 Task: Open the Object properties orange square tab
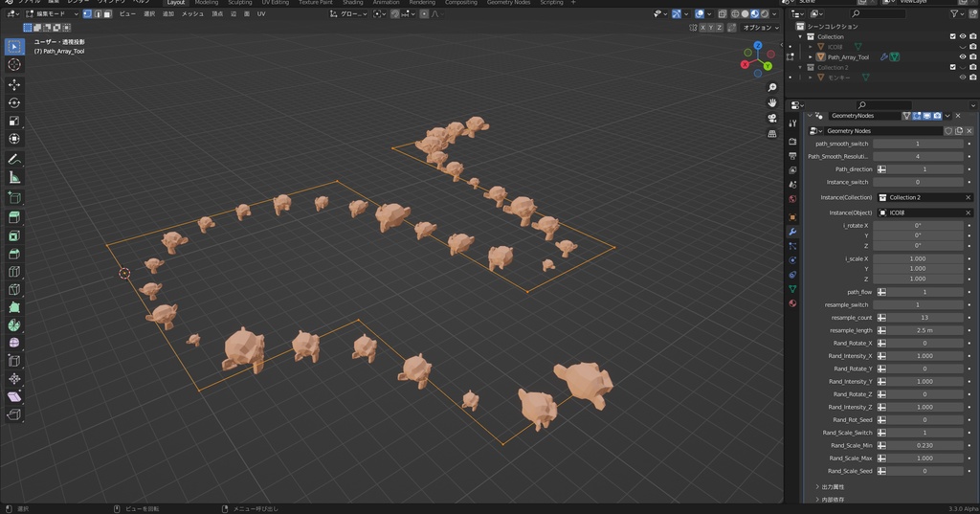792,217
